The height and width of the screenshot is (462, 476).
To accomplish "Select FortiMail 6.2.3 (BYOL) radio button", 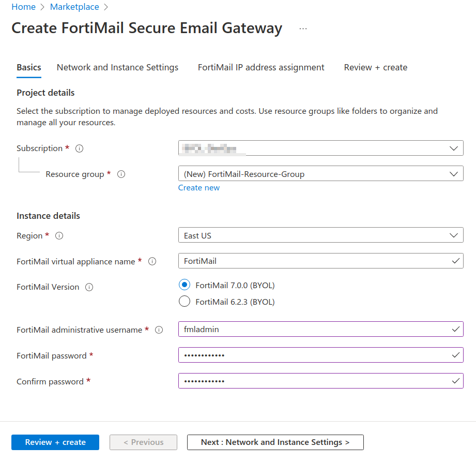I will click(x=184, y=302).
